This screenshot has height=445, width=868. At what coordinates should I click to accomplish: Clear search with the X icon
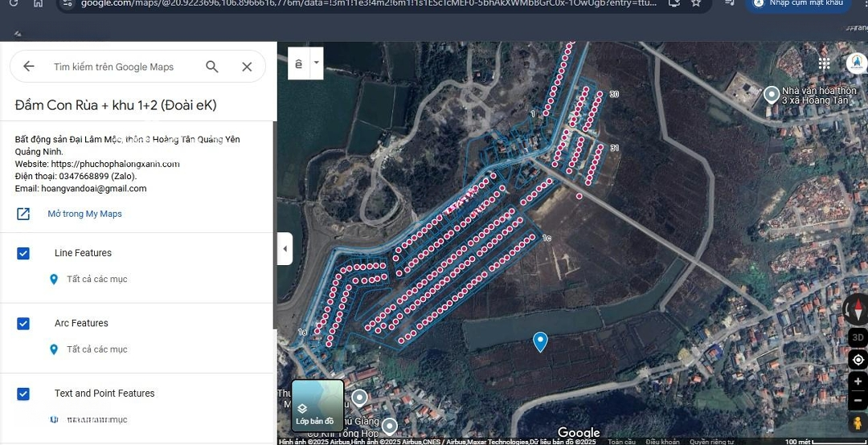click(247, 67)
